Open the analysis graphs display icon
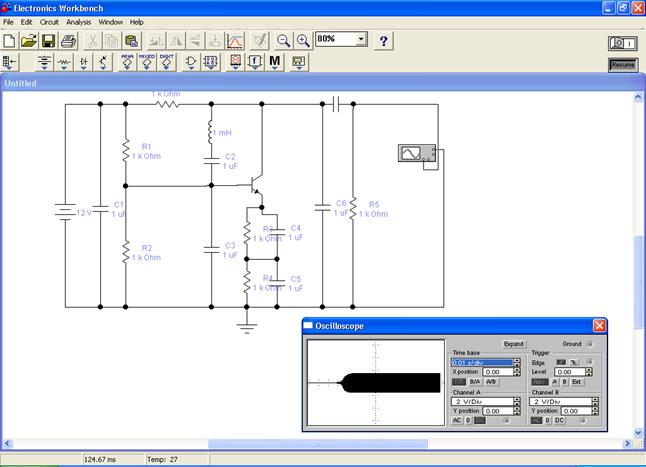This screenshot has width=646, height=467. click(x=234, y=41)
